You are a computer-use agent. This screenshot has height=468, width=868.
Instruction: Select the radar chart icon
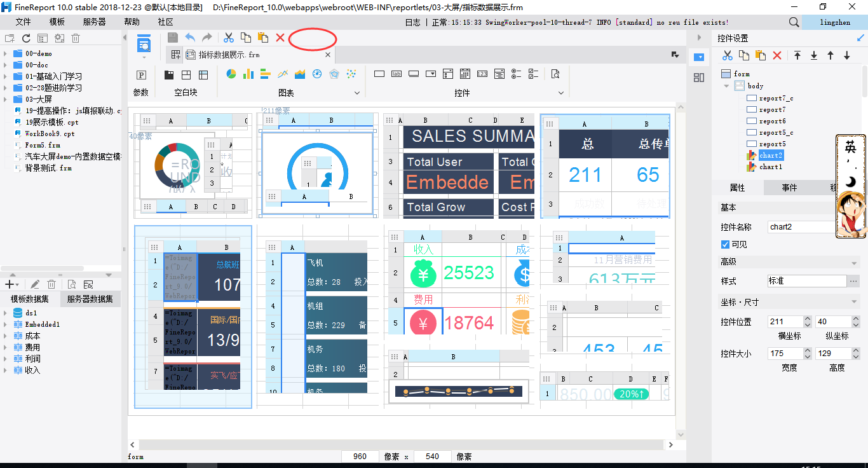[334, 74]
